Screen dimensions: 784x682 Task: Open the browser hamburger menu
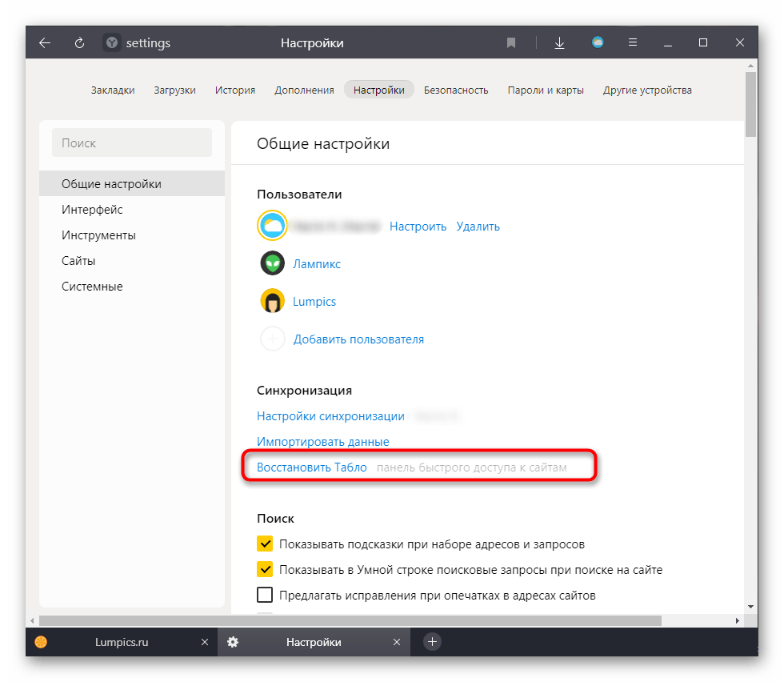[x=633, y=43]
